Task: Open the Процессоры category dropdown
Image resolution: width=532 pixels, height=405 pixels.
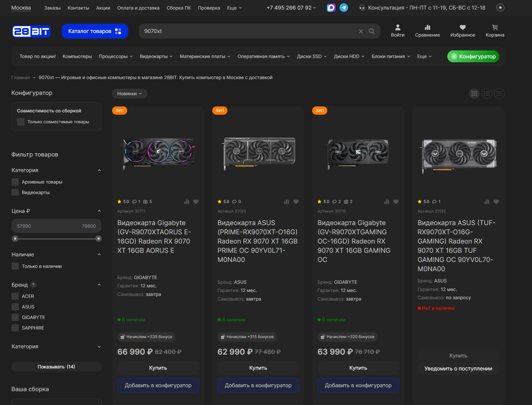Action: pyautogui.click(x=116, y=56)
